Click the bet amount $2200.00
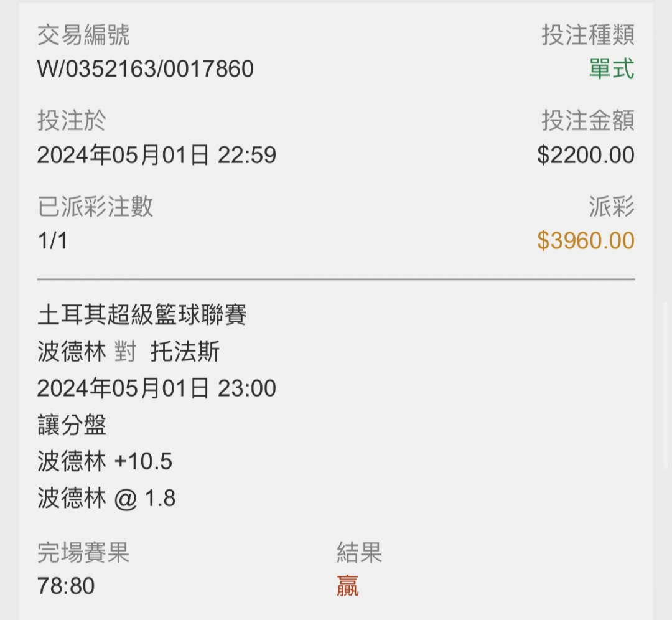The width and height of the screenshot is (672, 620). tap(586, 155)
